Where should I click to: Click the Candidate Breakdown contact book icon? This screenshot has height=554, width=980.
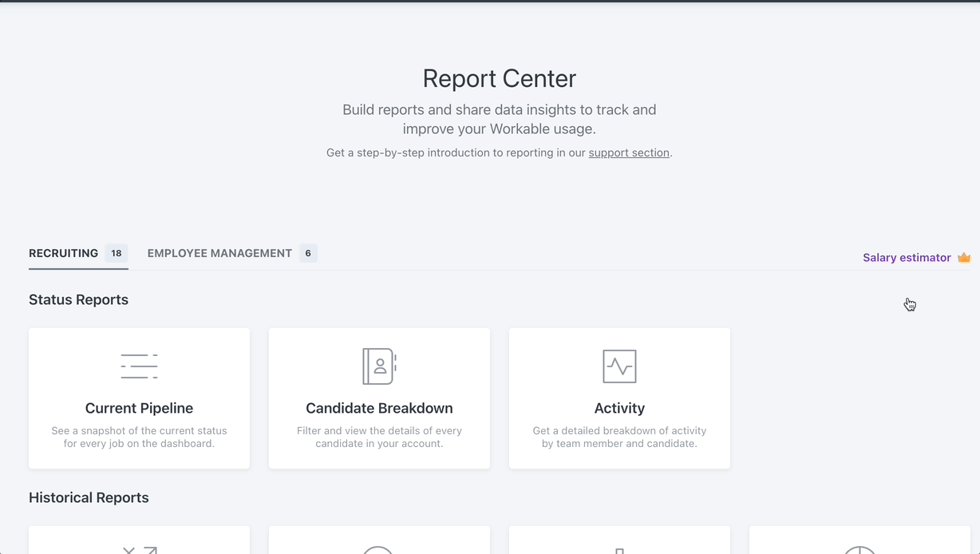[x=379, y=366]
